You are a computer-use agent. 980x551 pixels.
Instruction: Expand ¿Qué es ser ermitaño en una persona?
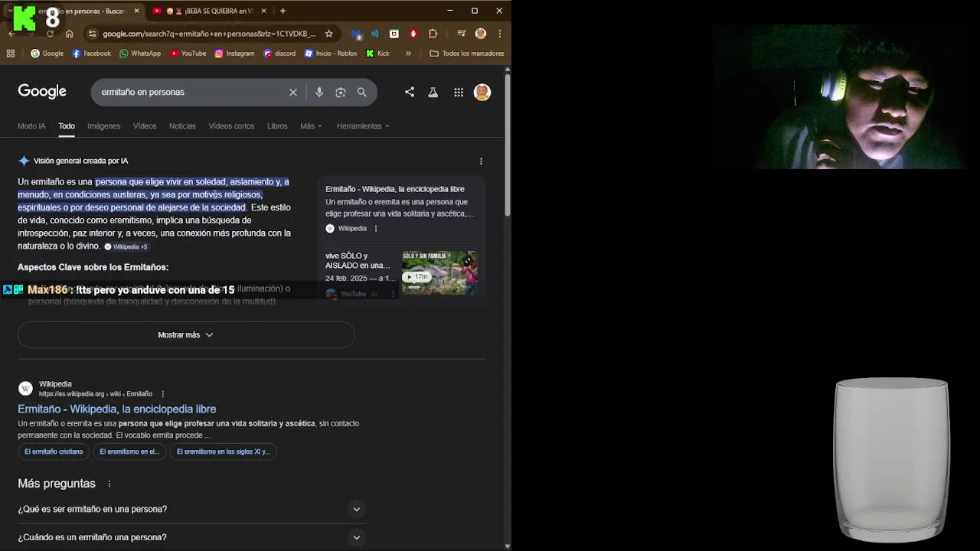click(x=191, y=509)
